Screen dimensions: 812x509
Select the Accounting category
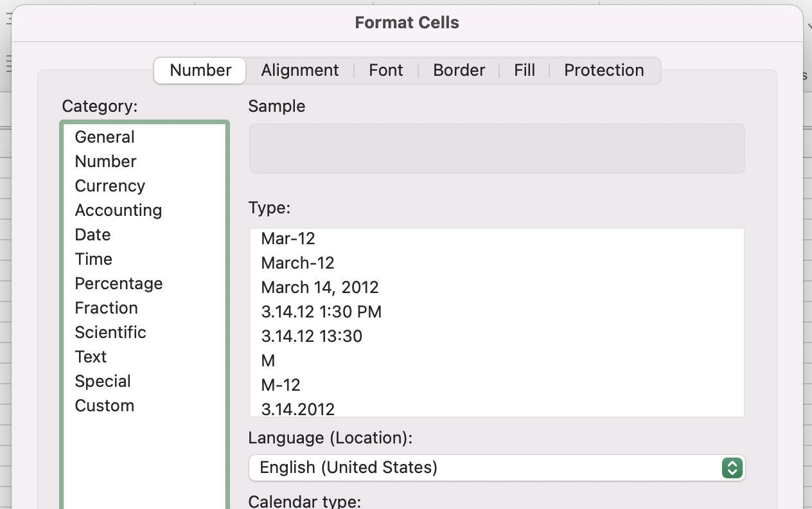(118, 210)
